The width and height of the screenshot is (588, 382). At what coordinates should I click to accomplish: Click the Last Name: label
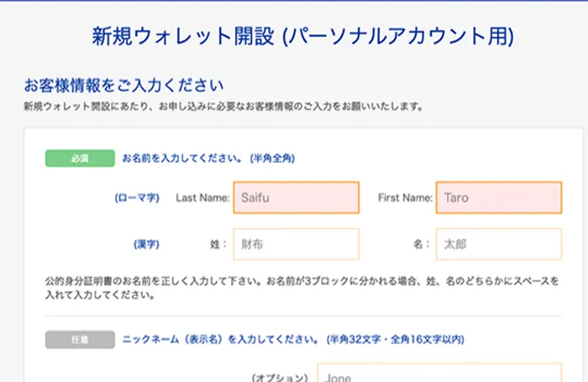click(202, 198)
